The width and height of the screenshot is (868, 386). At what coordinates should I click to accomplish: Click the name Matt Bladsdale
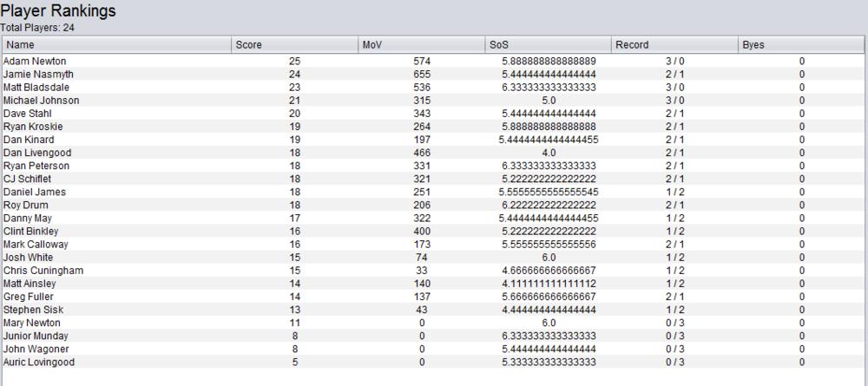pyautogui.click(x=36, y=88)
